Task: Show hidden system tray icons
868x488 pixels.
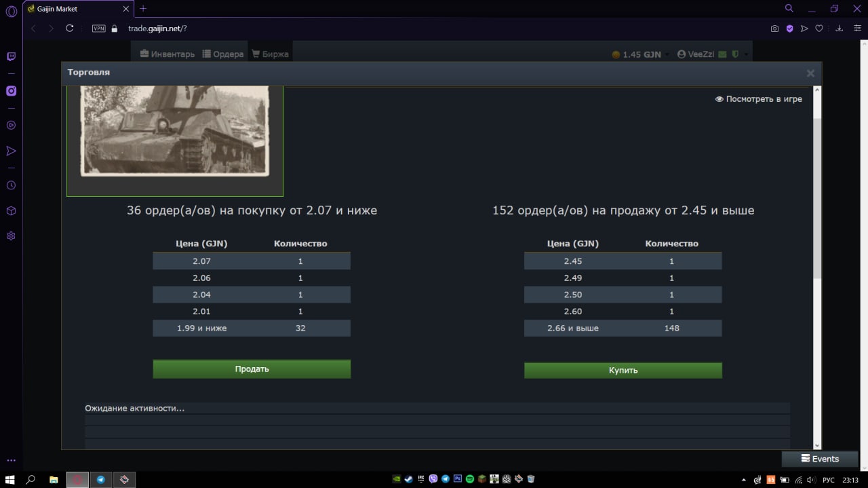Action: [x=744, y=479]
